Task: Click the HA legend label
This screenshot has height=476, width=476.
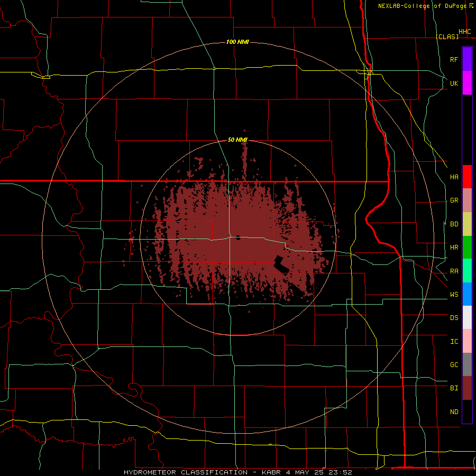Action: coord(454,177)
